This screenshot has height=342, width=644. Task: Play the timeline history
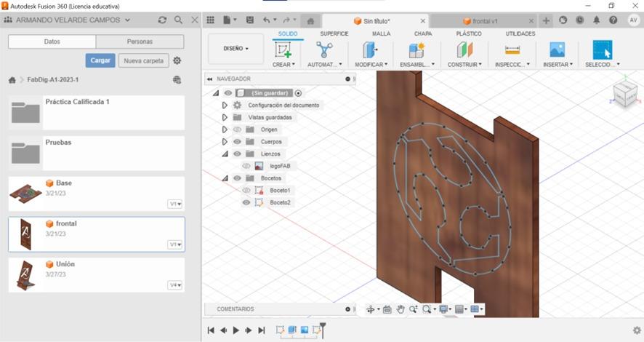(236, 330)
